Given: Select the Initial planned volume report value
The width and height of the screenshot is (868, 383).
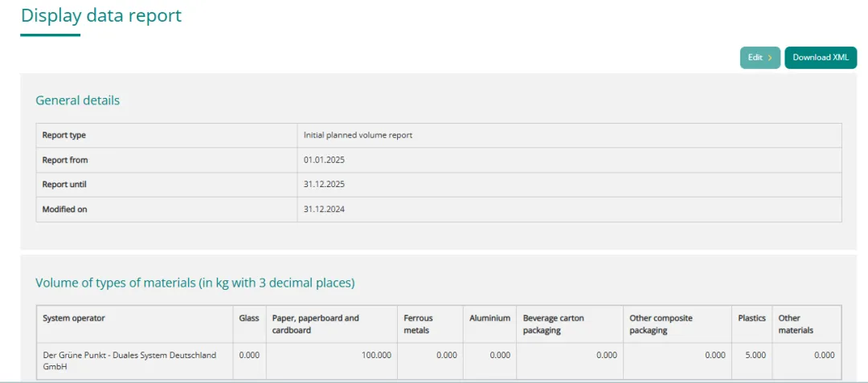Looking at the screenshot, I should tap(358, 135).
